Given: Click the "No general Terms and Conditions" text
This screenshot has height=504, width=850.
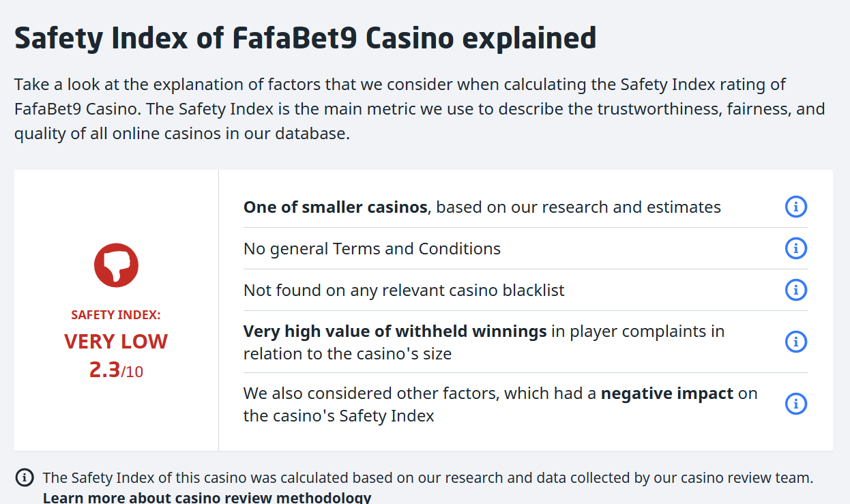Looking at the screenshot, I should pos(372,249).
